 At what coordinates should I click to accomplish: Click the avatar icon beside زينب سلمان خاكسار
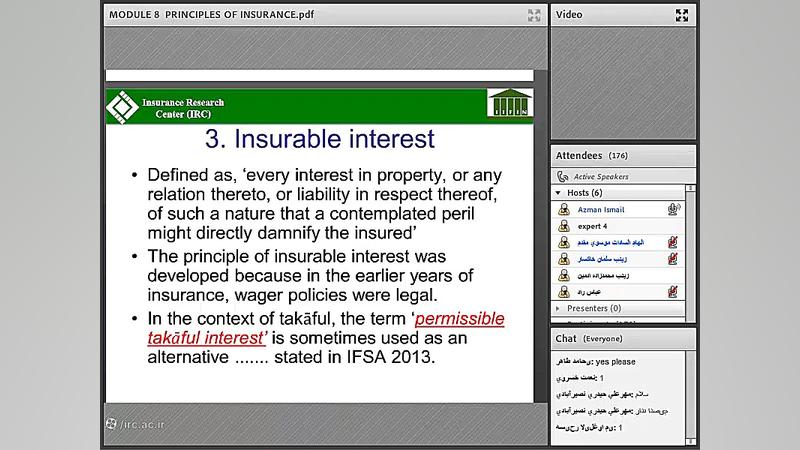(564, 259)
